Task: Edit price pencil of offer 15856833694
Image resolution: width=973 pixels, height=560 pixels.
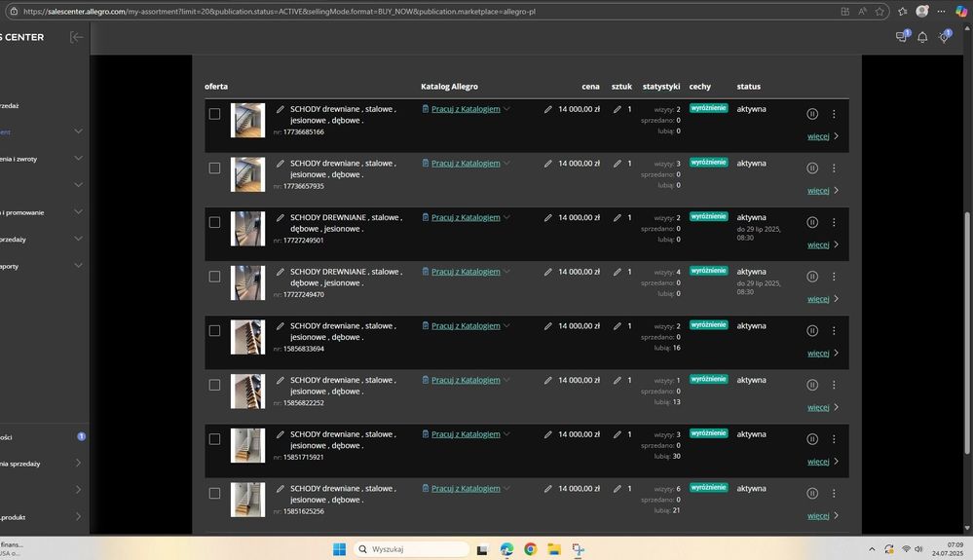Action: 548,326
